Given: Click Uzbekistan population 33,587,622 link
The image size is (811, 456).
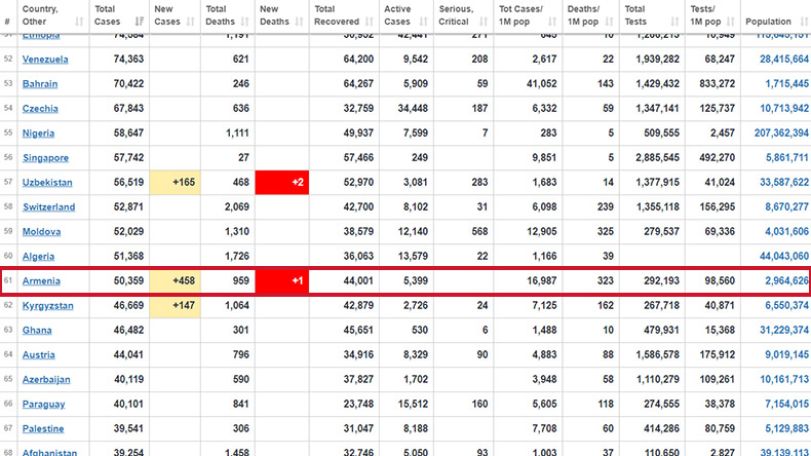Looking at the screenshot, I should point(784,183).
